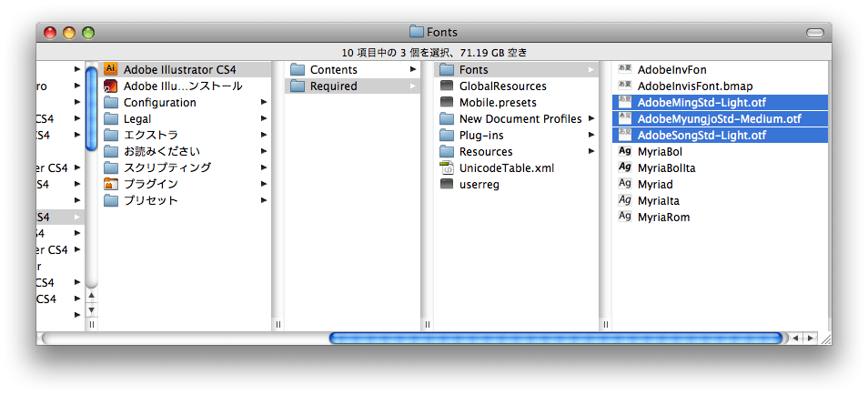
Task: Click the AdobeInvFon font icon
Action: coord(625,69)
